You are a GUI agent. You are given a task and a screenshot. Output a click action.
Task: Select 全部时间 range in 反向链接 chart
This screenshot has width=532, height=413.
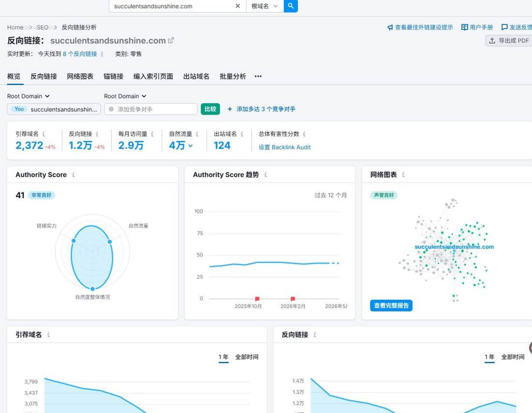[x=513, y=357]
